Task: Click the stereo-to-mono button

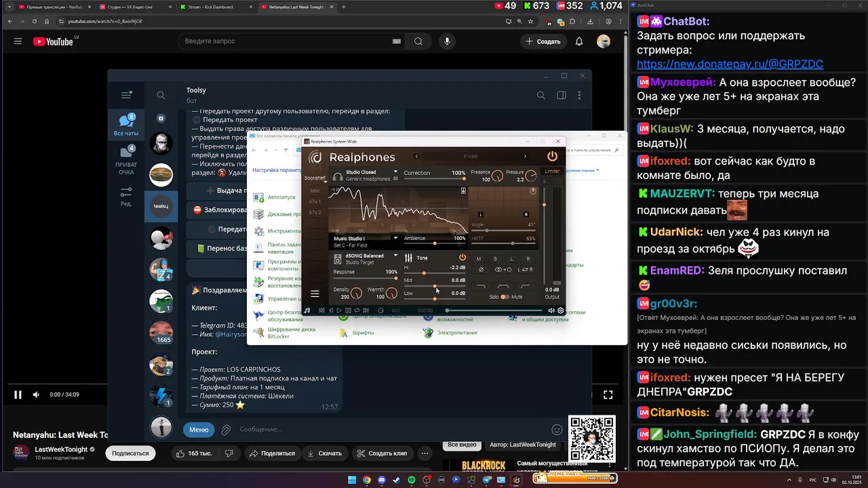Action: tap(503, 270)
